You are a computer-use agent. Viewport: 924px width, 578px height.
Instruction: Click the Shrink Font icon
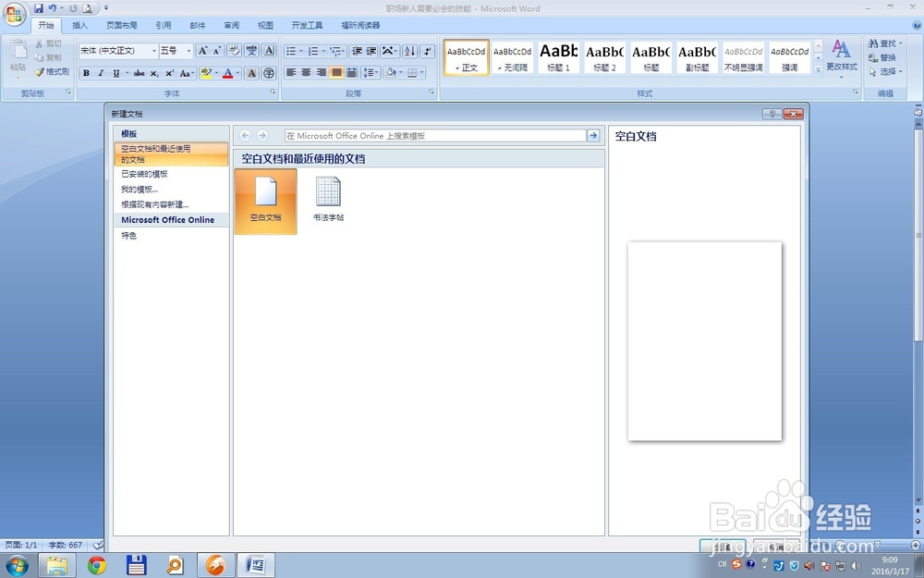pos(217,51)
